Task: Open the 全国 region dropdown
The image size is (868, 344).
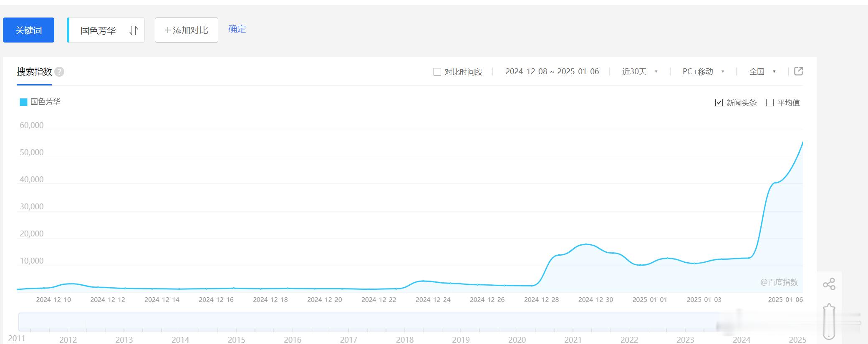Action: click(x=762, y=72)
